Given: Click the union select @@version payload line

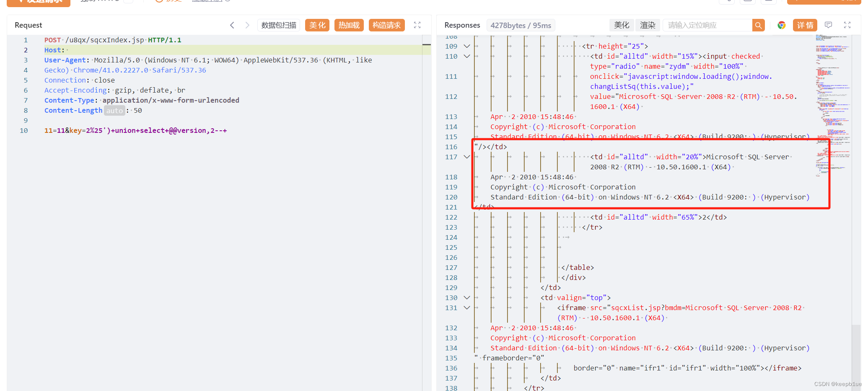Looking at the screenshot, I should [135, 131].
